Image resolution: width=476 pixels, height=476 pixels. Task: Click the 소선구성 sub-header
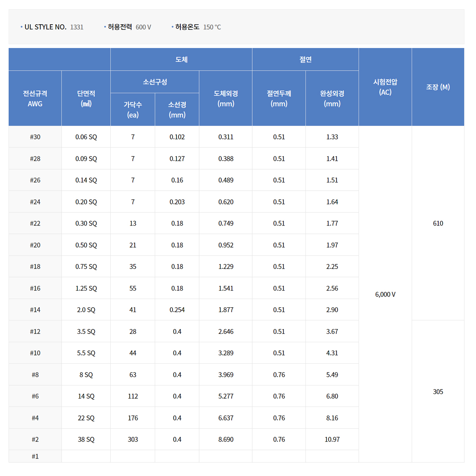[155, 82]
